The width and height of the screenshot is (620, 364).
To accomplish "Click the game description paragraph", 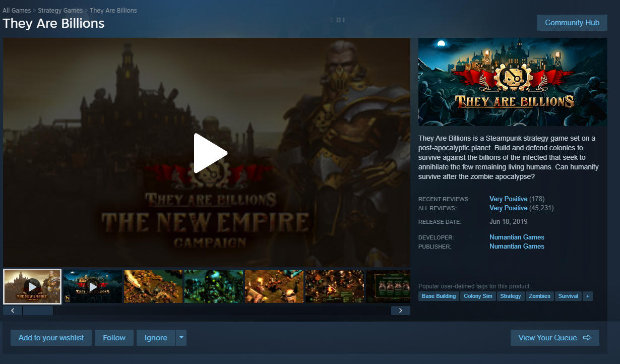I will pyautogui.click(x=508, y=157).
